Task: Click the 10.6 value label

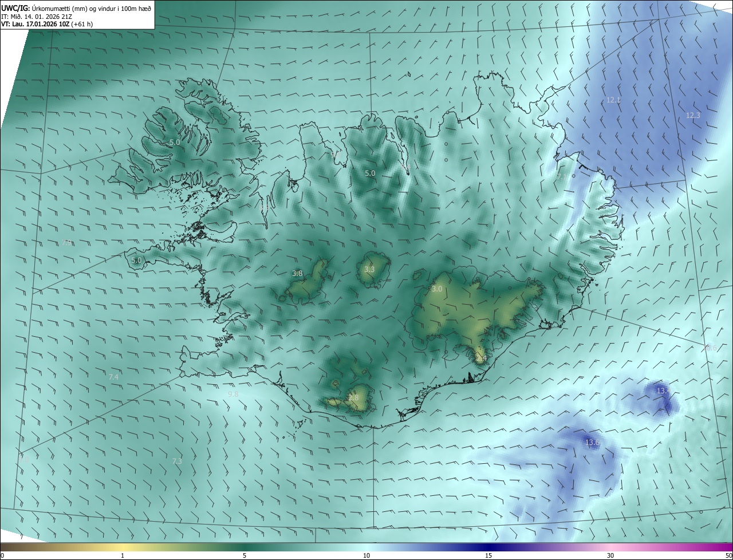Action: coord(710,348)
